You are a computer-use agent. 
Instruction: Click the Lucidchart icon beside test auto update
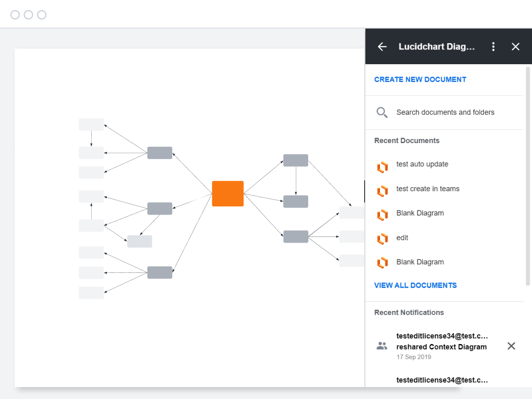pyautogui.click(x=382, y=167)
